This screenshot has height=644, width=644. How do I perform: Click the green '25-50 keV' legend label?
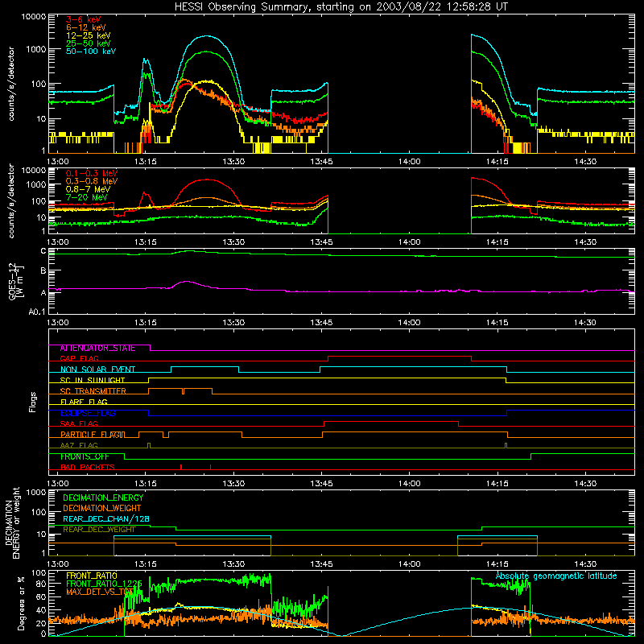pyautogui.click(x=89, y=43)
